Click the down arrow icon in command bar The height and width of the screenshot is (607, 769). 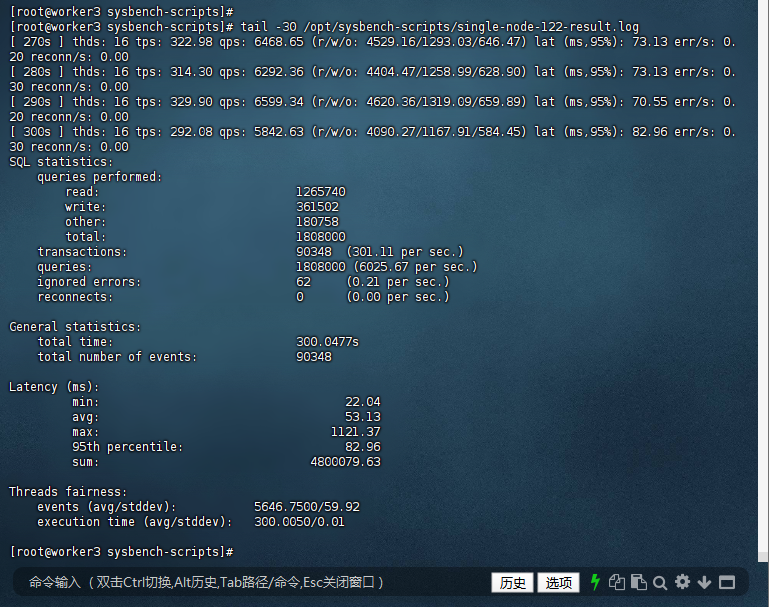704,582
